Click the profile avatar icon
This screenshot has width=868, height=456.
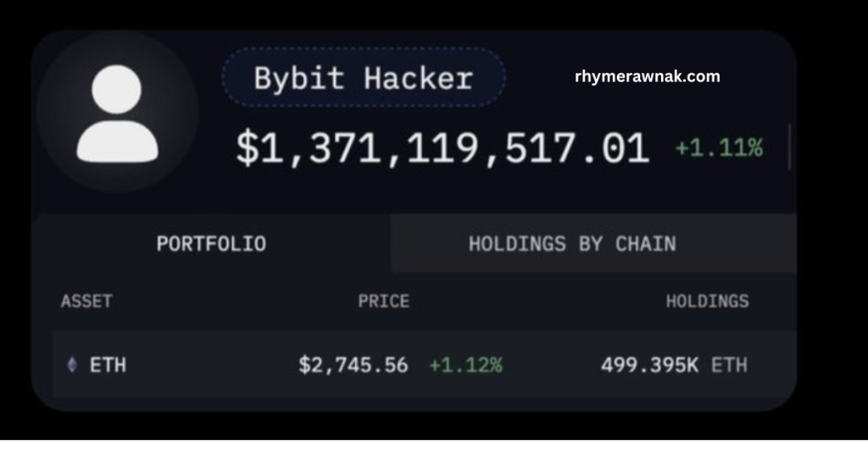tap(117, 114)
